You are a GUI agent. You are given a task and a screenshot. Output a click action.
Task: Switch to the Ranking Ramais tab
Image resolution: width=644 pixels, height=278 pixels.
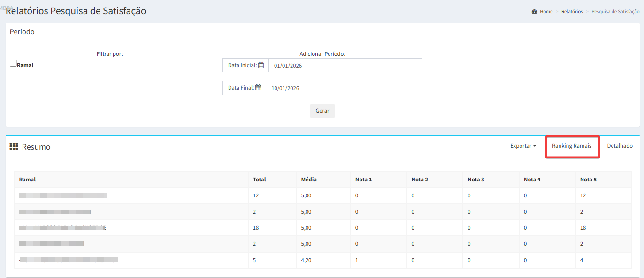[x=572, y=146]
